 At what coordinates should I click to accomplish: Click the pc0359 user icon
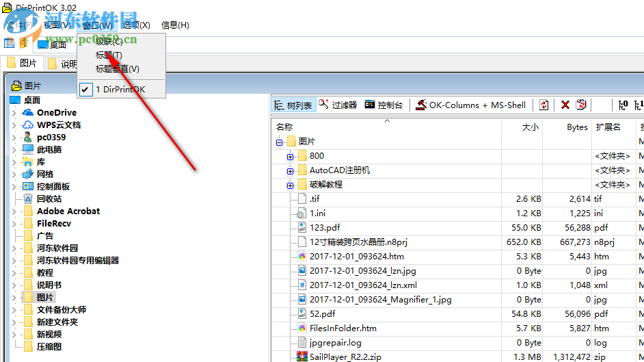(28, 137)
